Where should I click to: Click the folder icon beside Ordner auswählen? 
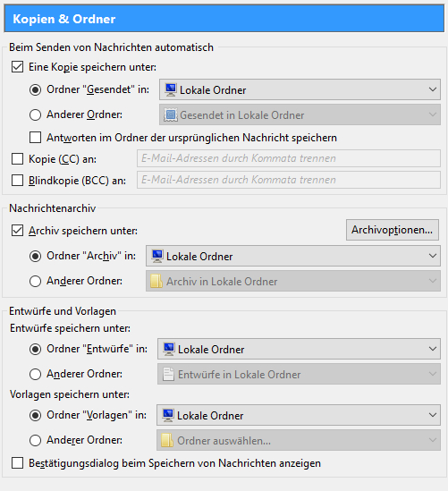pos(167,440)
